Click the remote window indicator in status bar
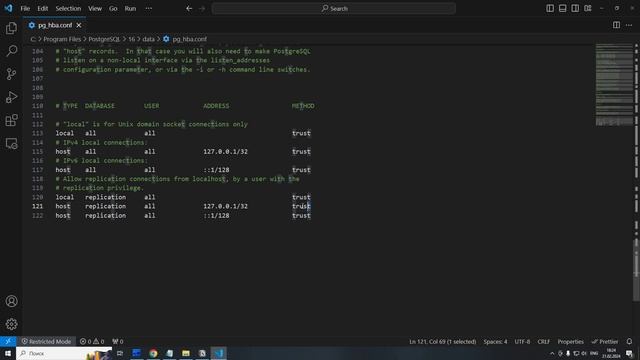Viewport: 640px width, 360px height. coord(8,341)
